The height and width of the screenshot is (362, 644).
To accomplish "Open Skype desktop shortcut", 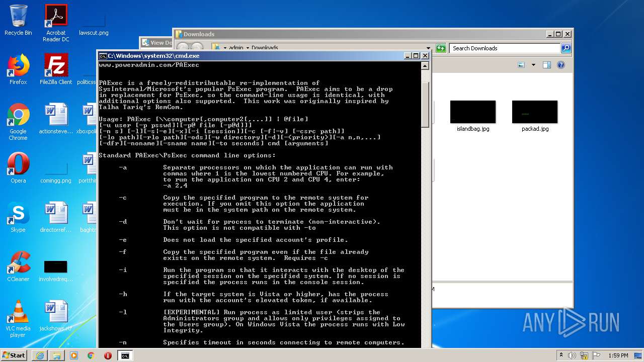I will [x=18, y=217].
